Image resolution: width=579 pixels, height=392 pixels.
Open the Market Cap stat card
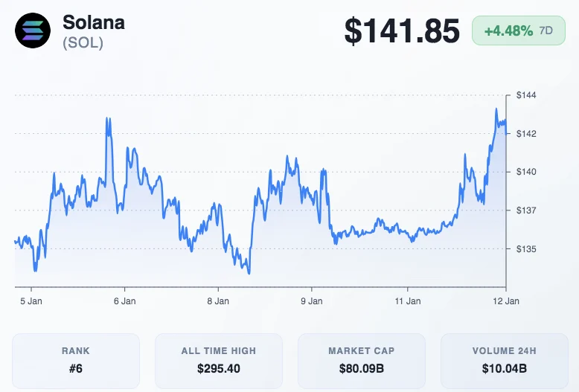point(362,360)
